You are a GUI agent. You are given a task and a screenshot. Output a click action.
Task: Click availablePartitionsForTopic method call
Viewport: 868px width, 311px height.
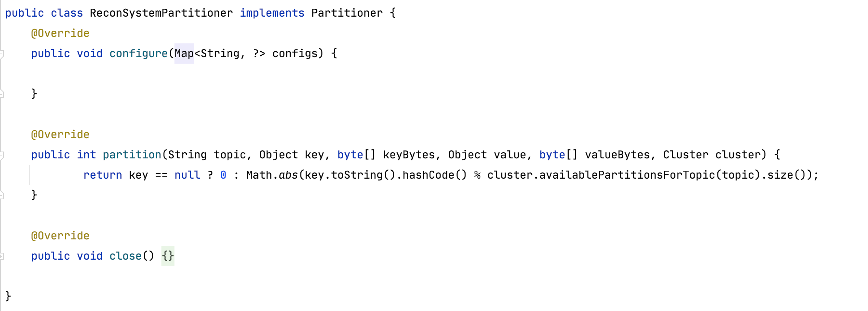pos(627,175)
